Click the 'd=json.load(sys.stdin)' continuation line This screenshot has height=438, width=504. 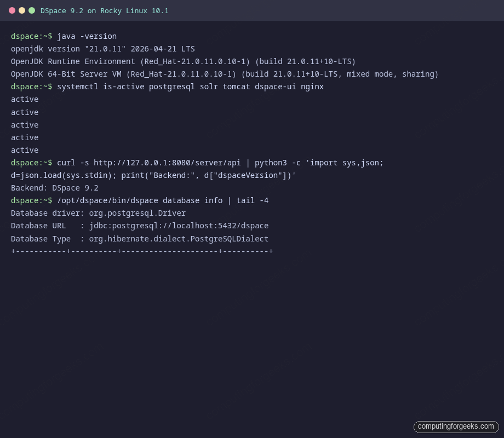tap(153, 175)
